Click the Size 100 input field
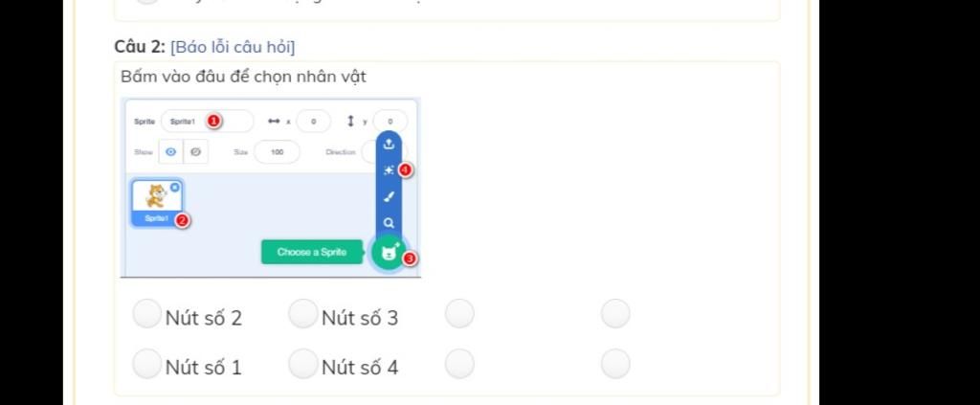 pos(277,152)
